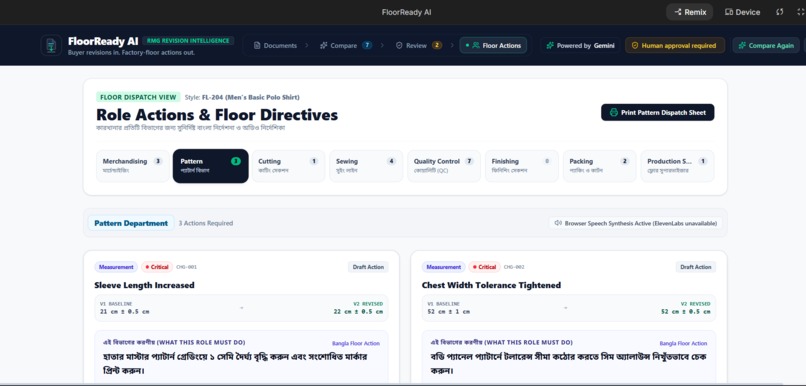Select the Packing role tab
Image resolution: width=806 pixels, height=386 pixels.
click(x=599, y=166)
